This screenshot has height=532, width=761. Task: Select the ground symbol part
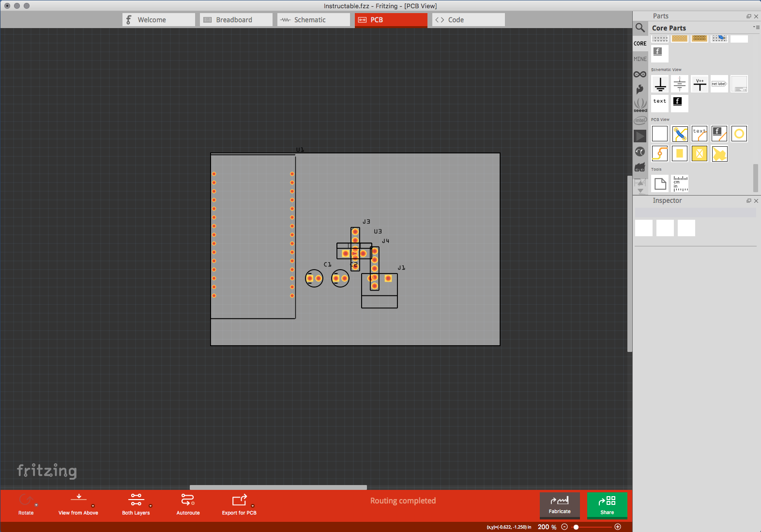[660, 84]
